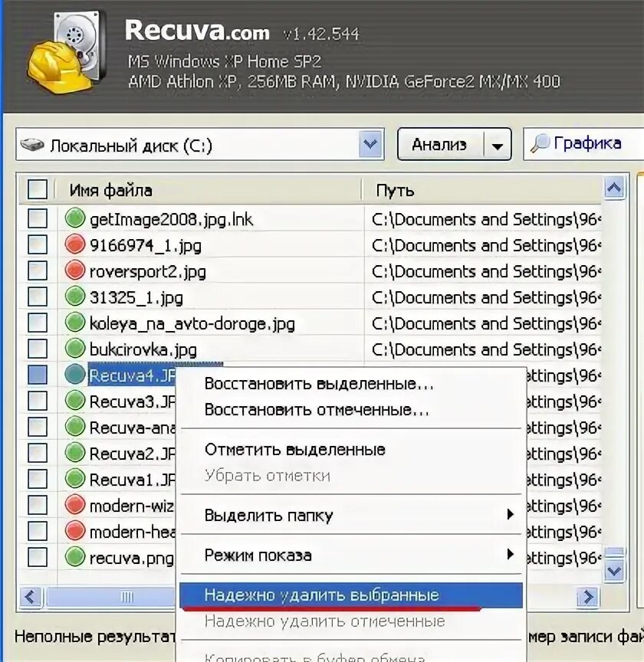Check the box for koleya_na_avto-doroge.jpg

point(38,323)
